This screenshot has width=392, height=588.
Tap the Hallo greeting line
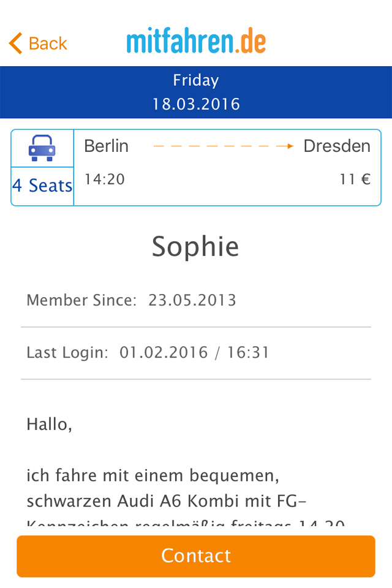click(x=49, y=424)
